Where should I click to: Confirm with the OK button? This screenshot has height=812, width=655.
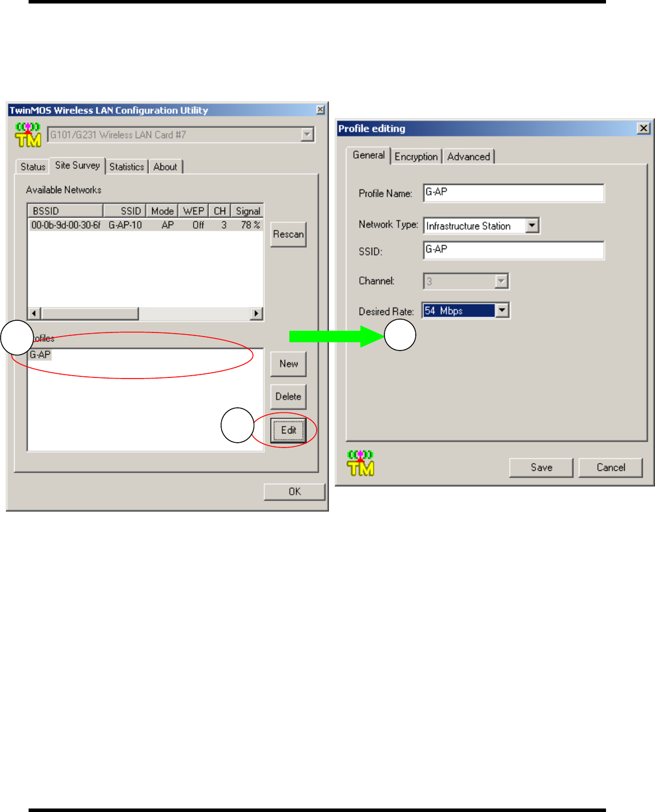coord(295,492)
